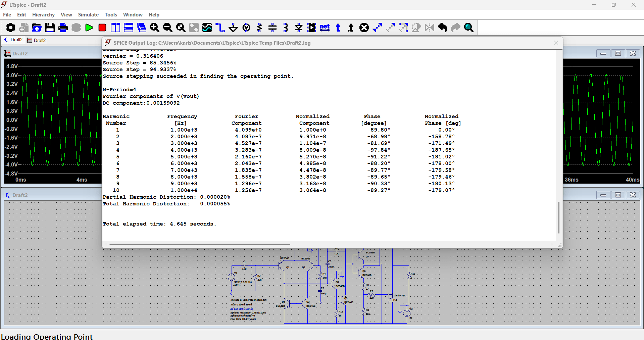644x340 pixels.
Task: Click 'Total elapsed time: 4.645 seconds.'
Action: [x=159, y=224]
